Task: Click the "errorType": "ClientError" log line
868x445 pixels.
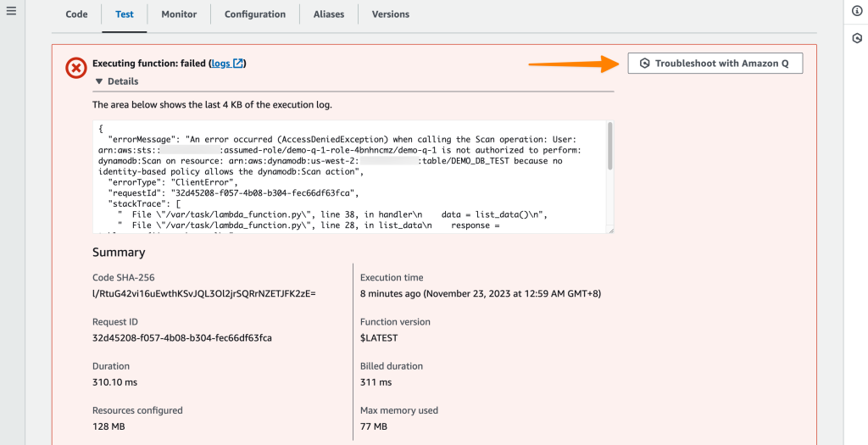Action: 173,182
